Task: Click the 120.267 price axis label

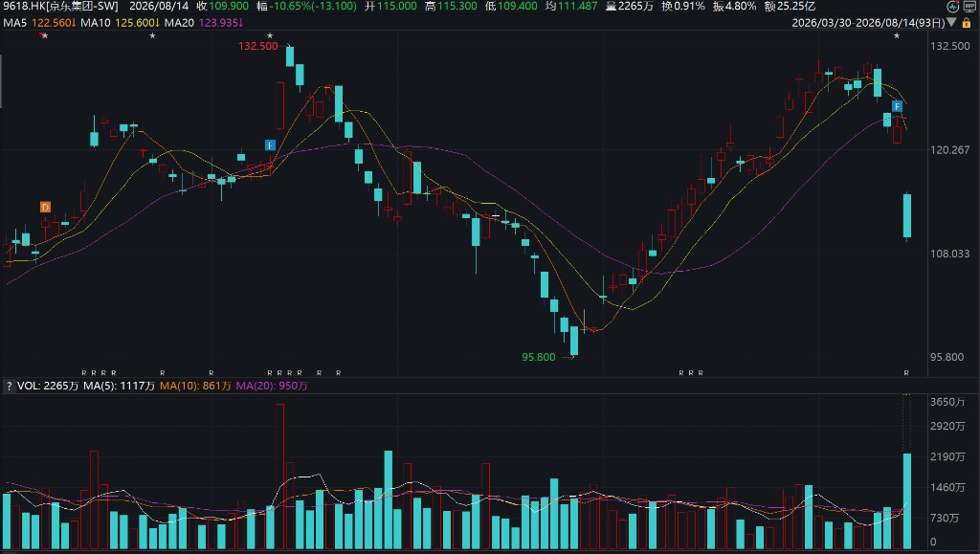Action: point(950,150)
